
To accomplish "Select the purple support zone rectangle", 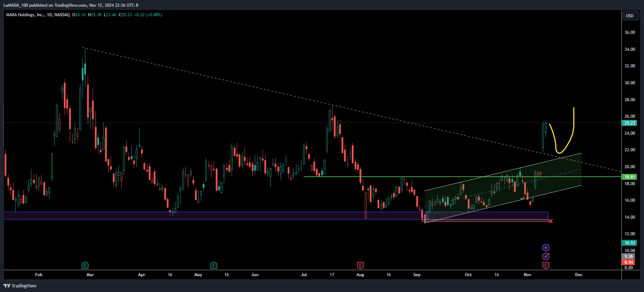I will [x=276, y=215].
